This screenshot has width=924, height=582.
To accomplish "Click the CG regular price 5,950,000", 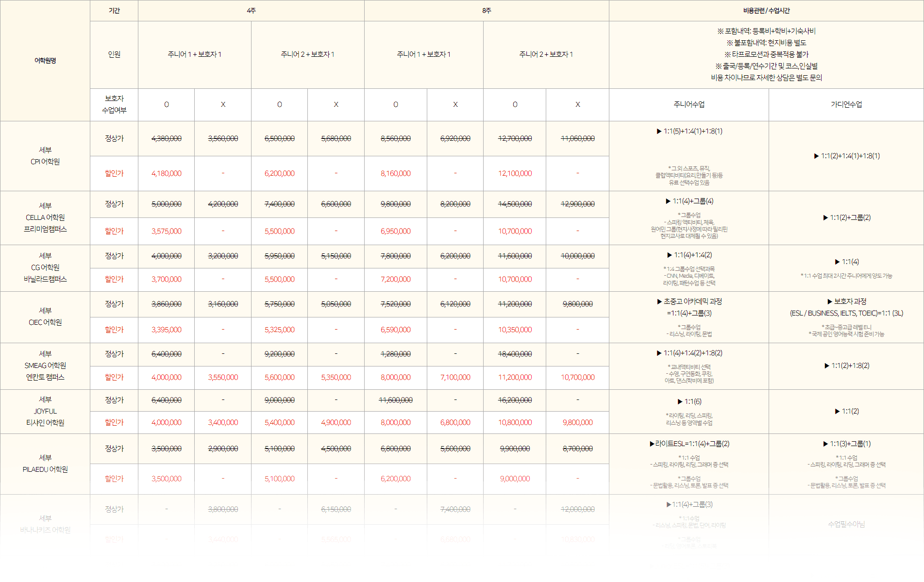I will point(280,256).
